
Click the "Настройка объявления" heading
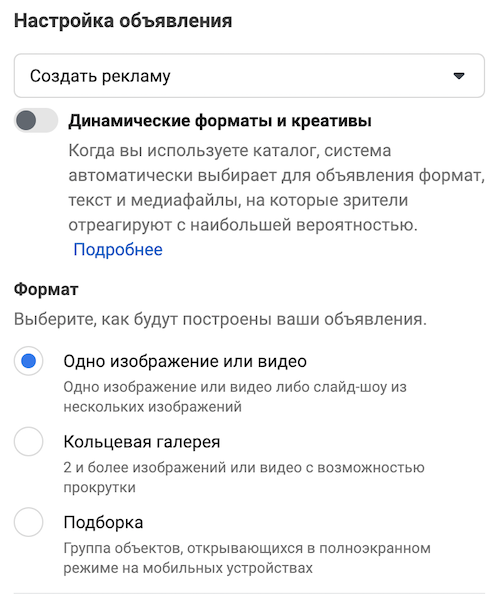pos(123,20)
